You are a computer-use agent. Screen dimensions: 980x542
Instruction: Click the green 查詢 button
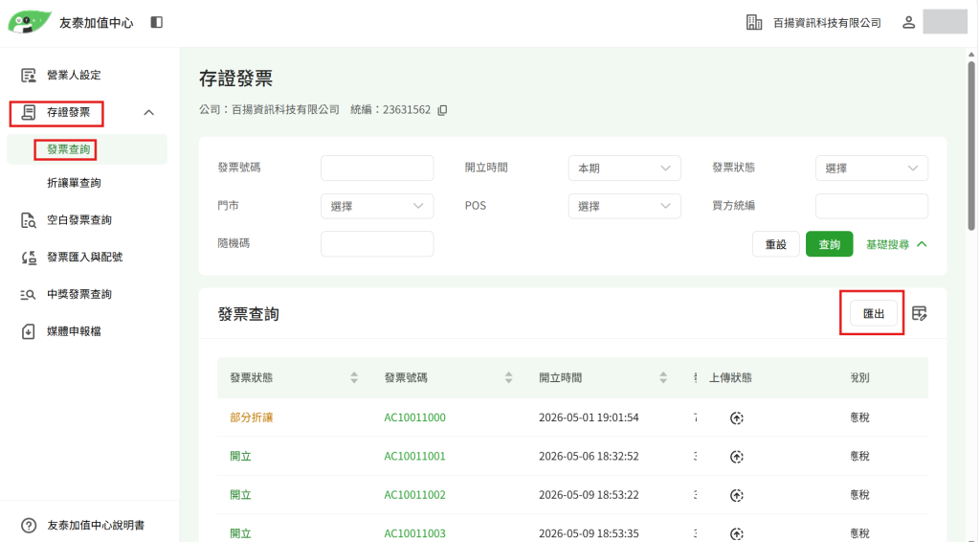pos(830,244)
